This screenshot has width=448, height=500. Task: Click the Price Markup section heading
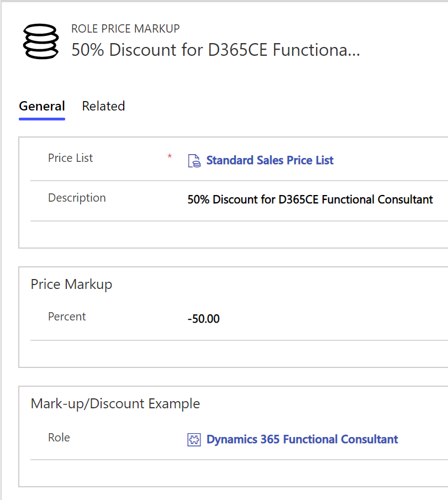coord(71,284)
